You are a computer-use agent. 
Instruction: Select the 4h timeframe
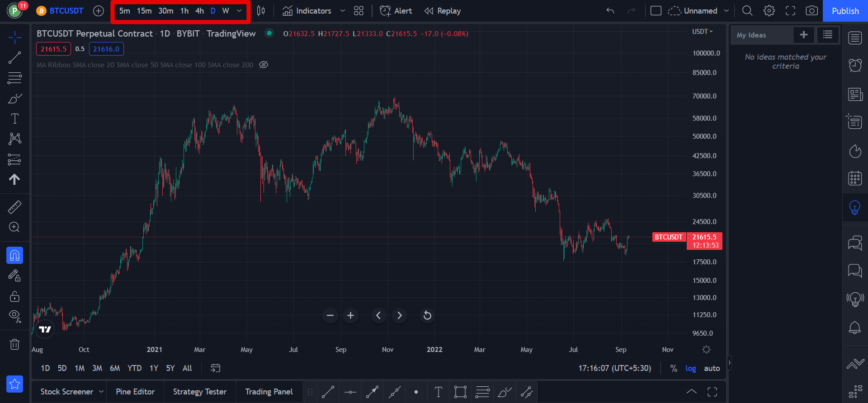[199, 11]
